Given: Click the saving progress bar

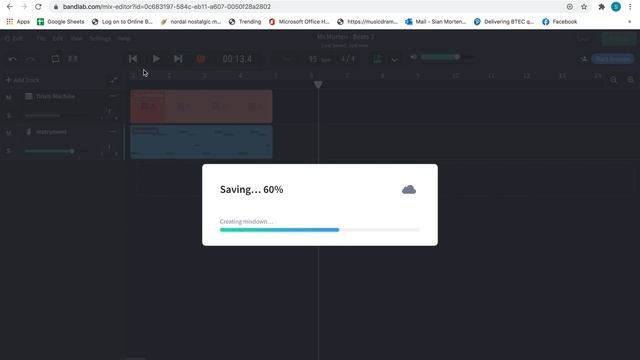Looking at the screenshot, I should (x=320, y=230).
